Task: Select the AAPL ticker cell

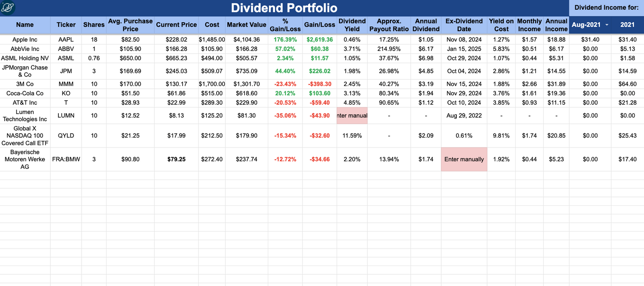Action: (66, 39)
